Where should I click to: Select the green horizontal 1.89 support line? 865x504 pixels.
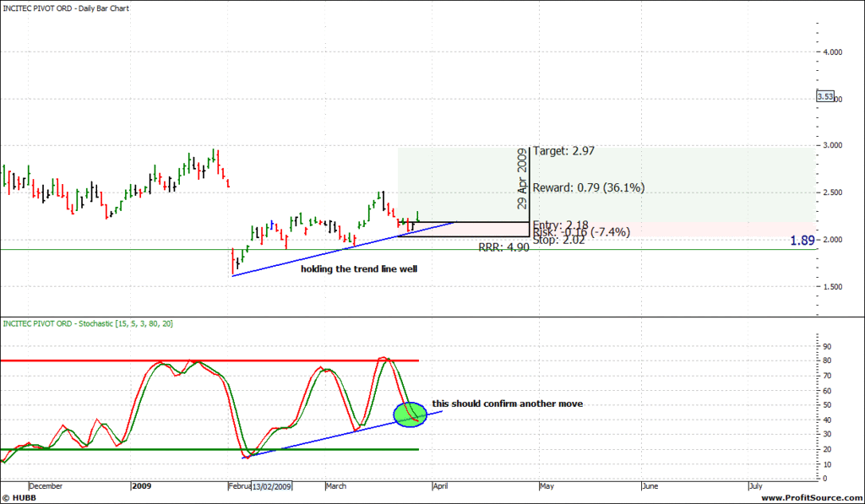[x=408, y=250]
